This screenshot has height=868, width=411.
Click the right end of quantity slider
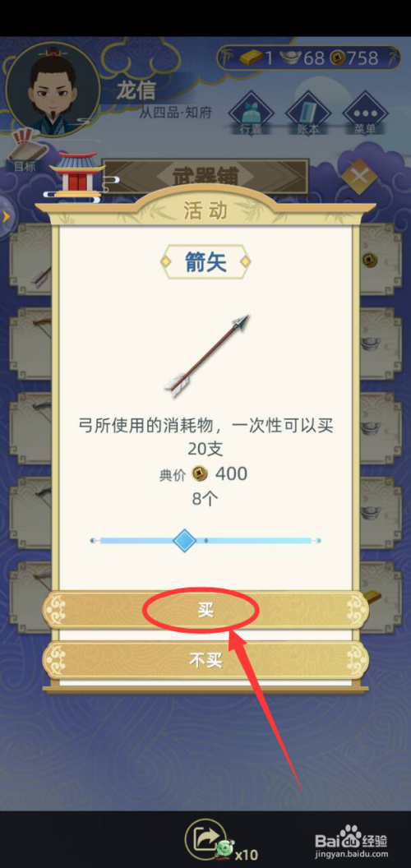click(x=317, y=540)
